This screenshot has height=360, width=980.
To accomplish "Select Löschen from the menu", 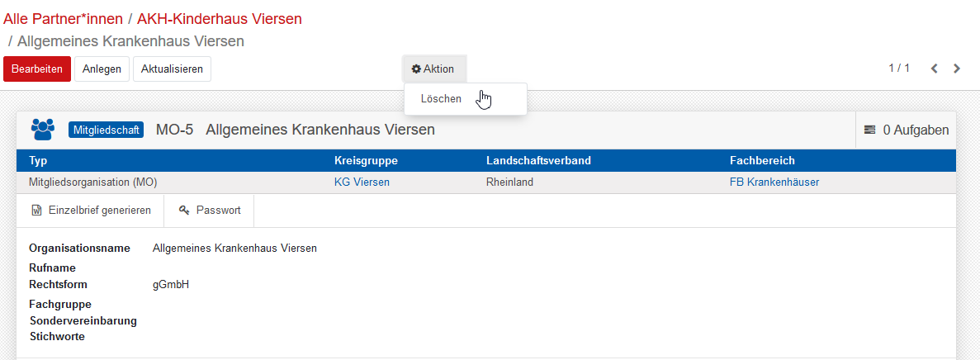I will click(x=442, y=99).
